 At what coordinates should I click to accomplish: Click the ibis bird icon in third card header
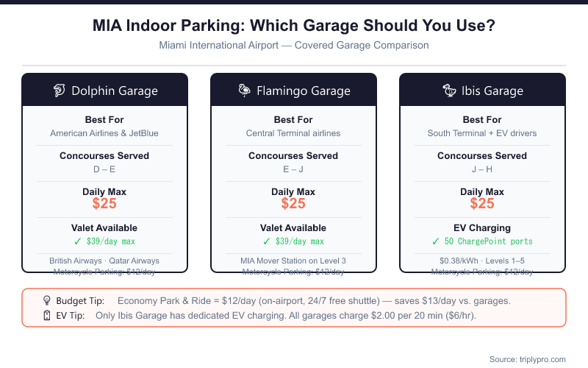[x=448, y=91]
